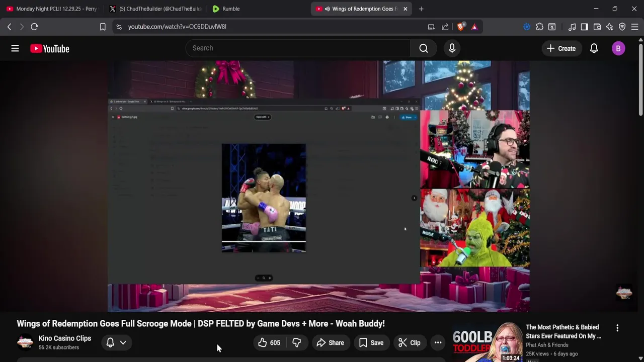644x362 pixels.
Task: Bookmark this page
Action: [103, 27]
